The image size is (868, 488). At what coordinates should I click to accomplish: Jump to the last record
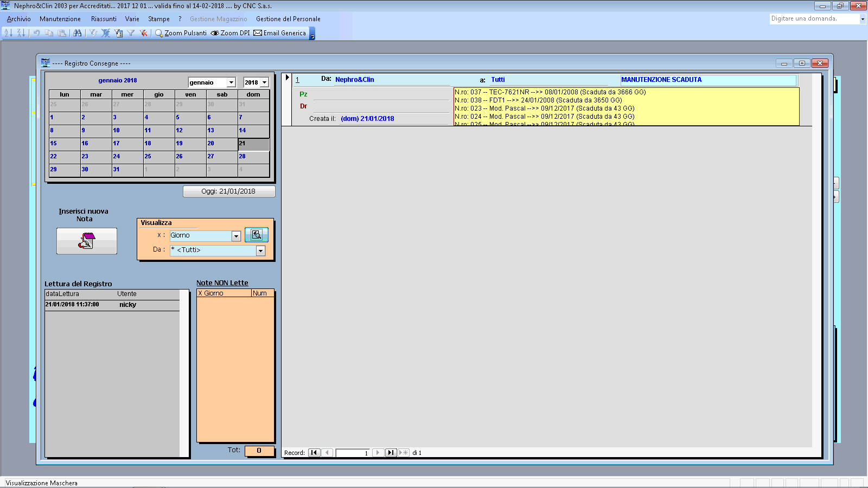(391, 453)
